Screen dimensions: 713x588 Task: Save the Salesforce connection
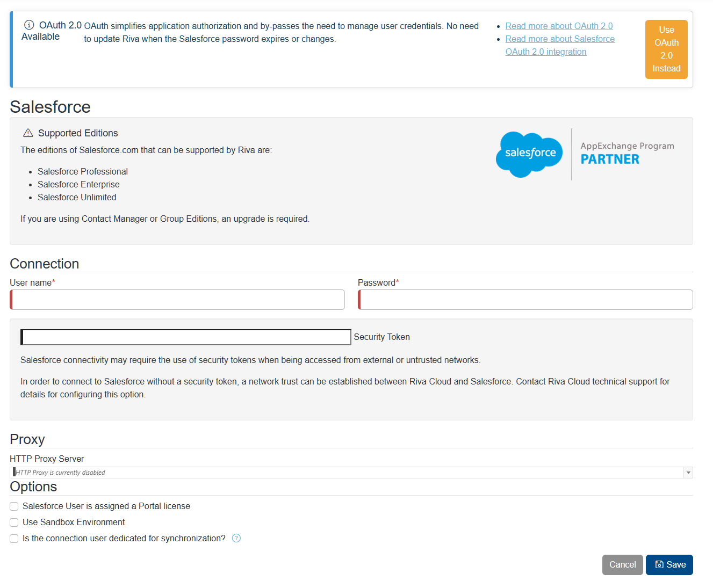click(x=669, y=565)
